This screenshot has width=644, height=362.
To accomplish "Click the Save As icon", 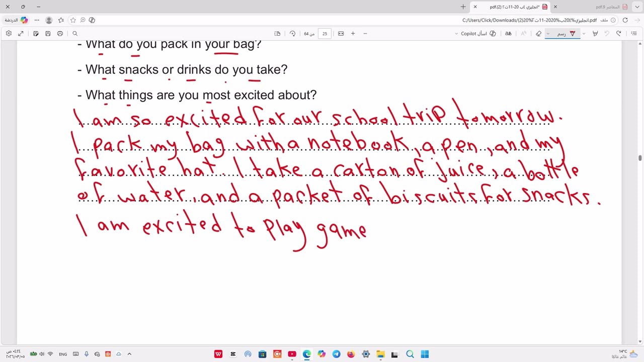I will tap(36, 34).
